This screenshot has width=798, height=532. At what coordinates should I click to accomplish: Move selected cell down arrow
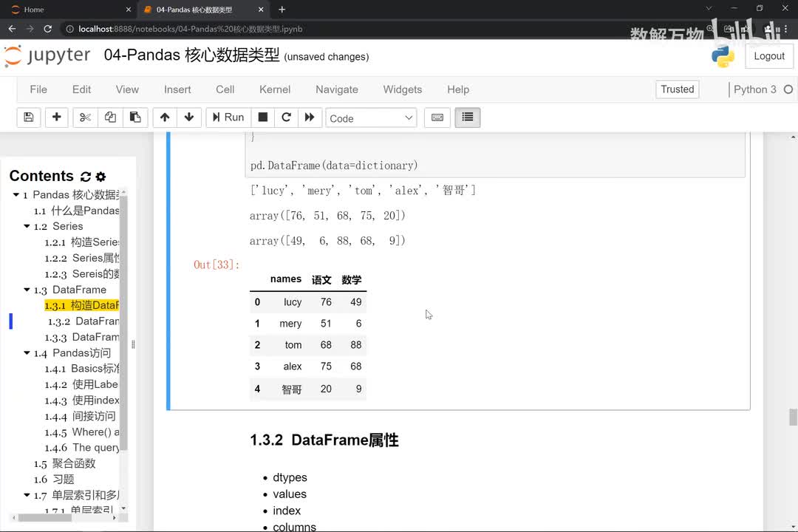[x=189, y=117]
